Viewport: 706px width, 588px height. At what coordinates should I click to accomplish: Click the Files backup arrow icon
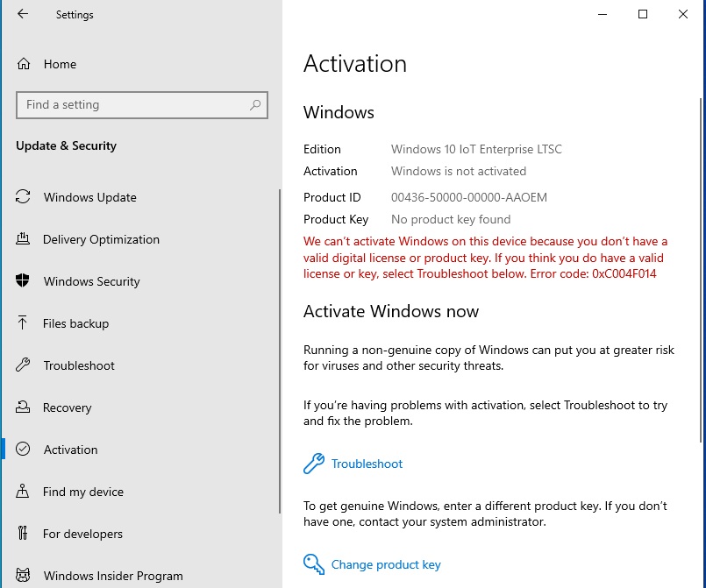(24, 323)
